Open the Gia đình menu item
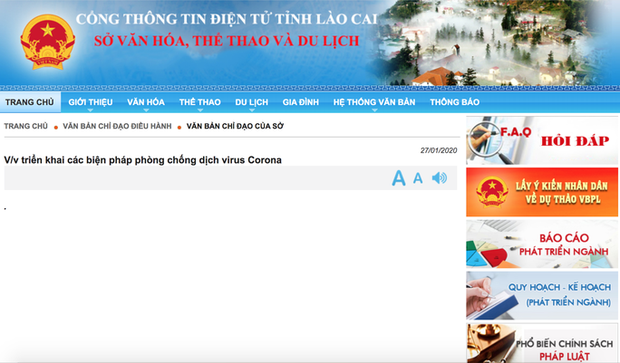Image resolution: width=620 pixels, height=363 pixels. coord(301,102)
